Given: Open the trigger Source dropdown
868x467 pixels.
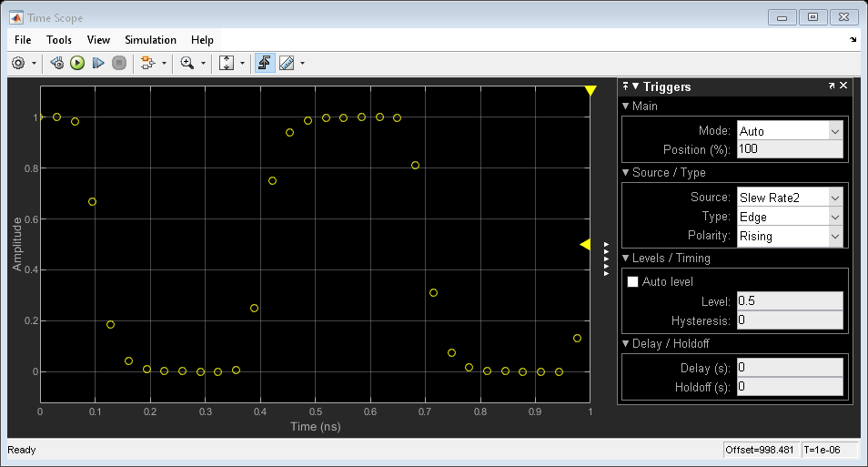Looking at the screenshot, I should click(789, 198).
